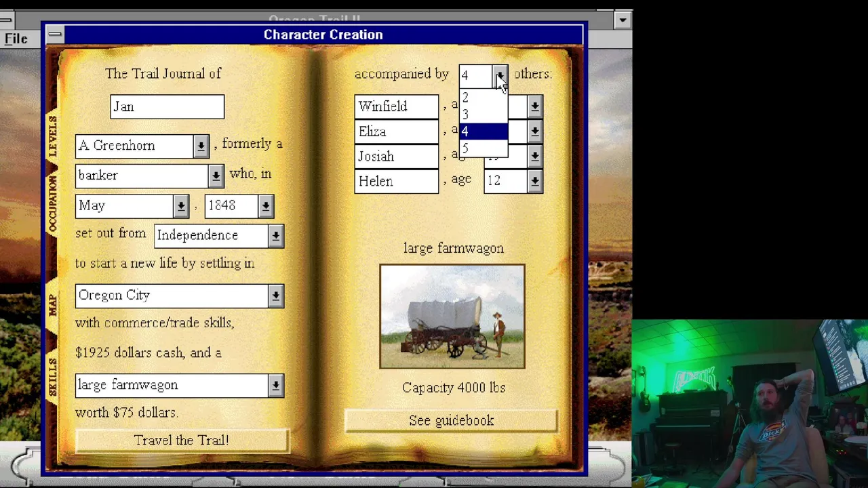Viewport: 868px width, 488px height.
Task: Open the 1848 year dropdown arrow
Action: pos(266,206)
